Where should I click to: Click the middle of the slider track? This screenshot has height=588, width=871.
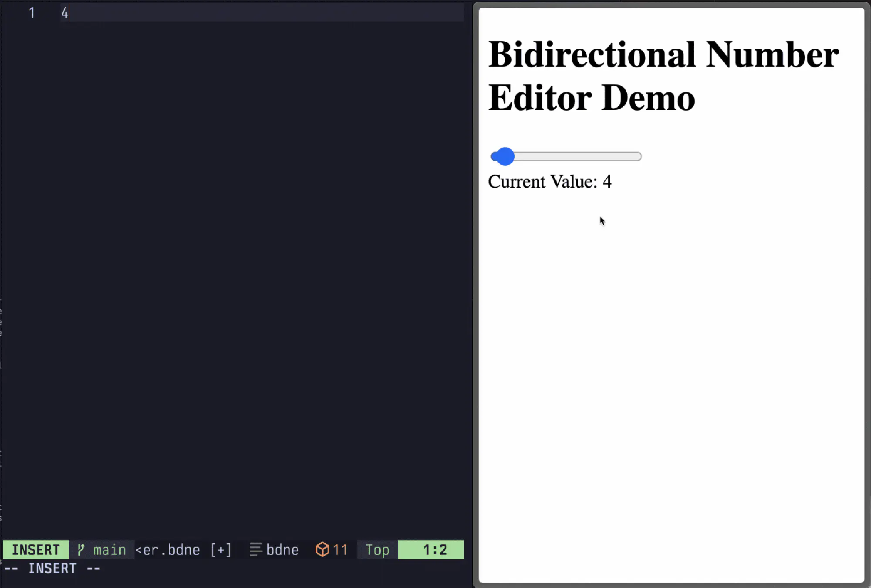566,156
